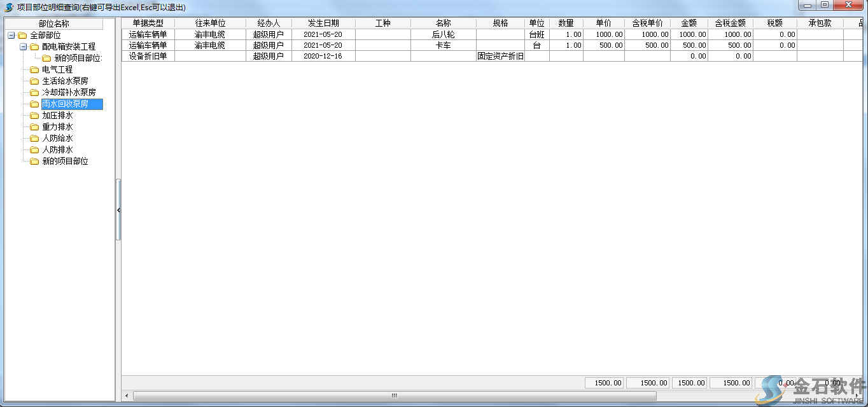Screen dimensions: 868x407
Task: Click the folder icon beside 电气工程
Action: (34, 70)
